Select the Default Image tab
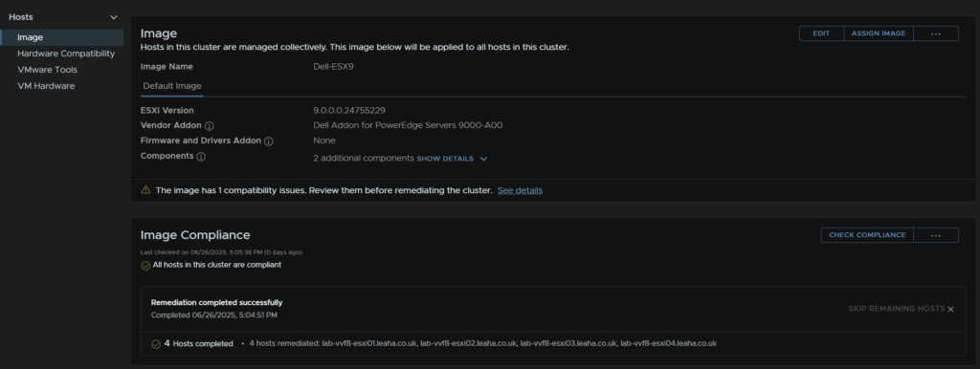 tap(172, 86)
